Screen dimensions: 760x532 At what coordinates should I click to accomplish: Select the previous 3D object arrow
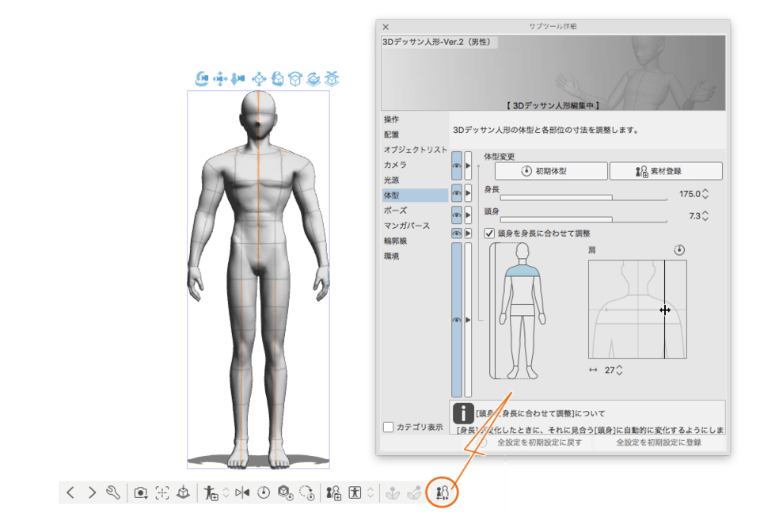coord(70,492)
